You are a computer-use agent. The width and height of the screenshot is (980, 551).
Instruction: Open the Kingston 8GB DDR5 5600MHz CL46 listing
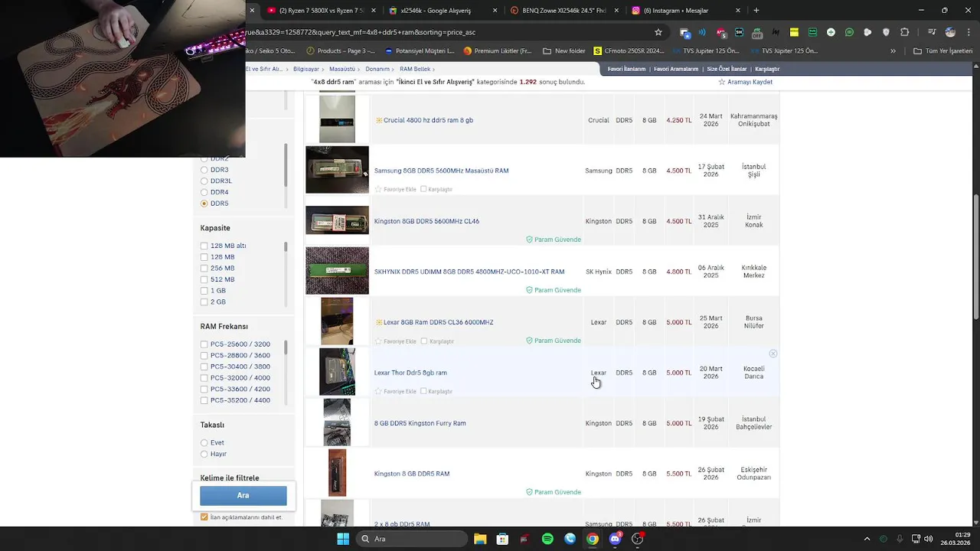[x=426, y=221]
